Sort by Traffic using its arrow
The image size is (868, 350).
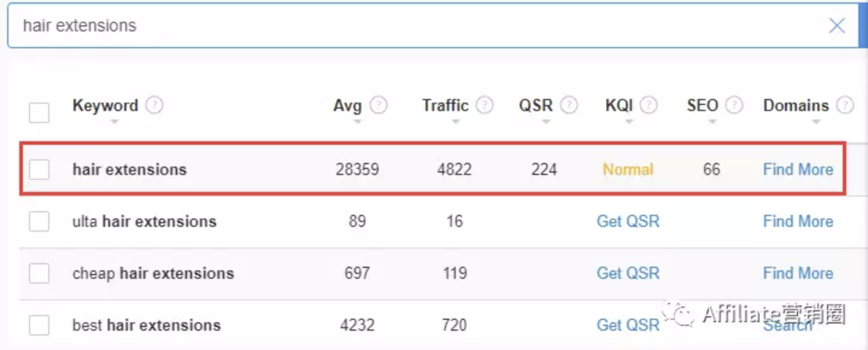pos(456,122)
